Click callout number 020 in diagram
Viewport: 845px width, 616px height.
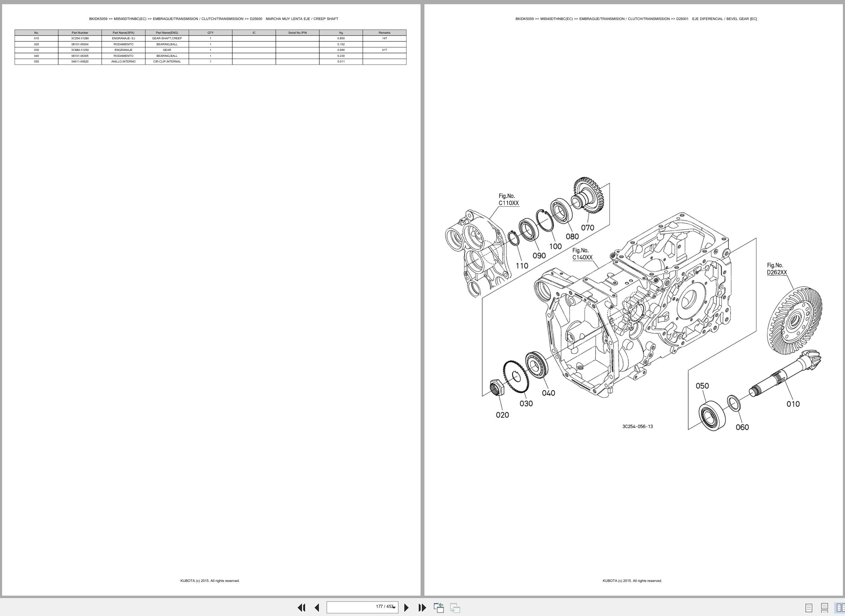(502, 415)
